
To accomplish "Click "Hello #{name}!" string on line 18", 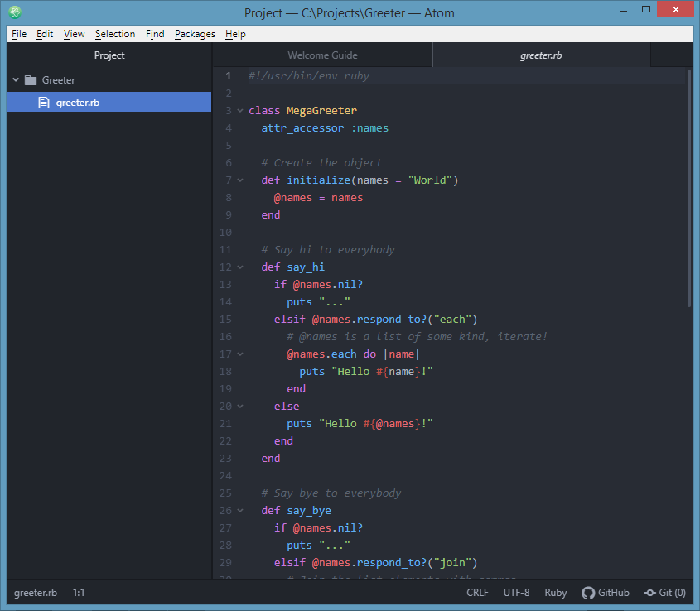I will (x=382, y=372).
